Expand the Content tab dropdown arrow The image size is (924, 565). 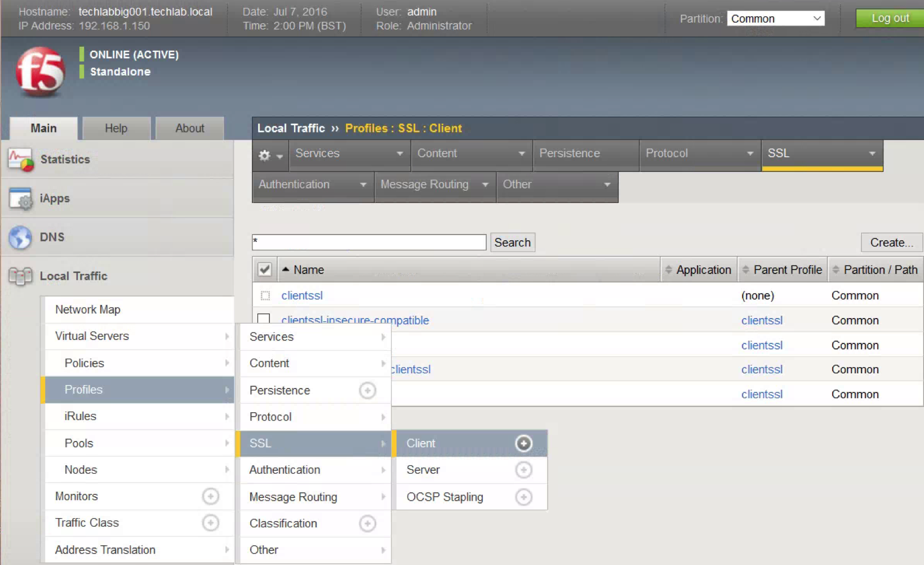(x=522, y=153)
